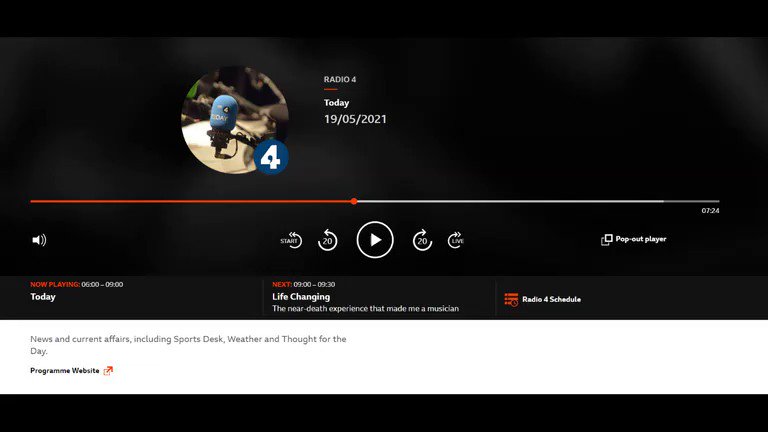
Task: Click the Radio 4 logo badge
Action: coord(271,157)
